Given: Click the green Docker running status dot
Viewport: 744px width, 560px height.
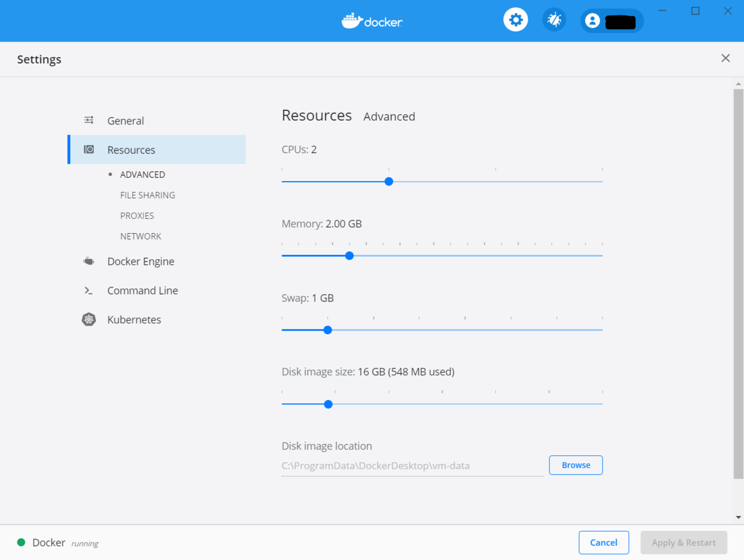Looking at the screenshot, I should [21, 543].
